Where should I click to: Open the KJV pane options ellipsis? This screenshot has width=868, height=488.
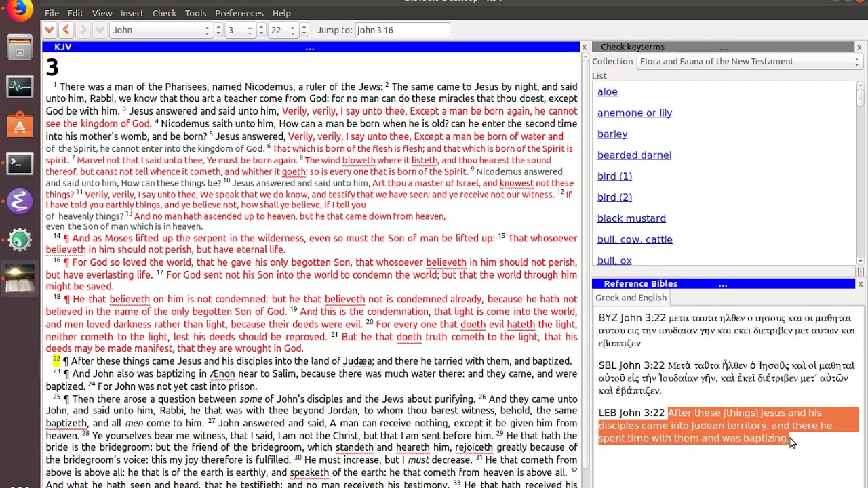pyautogui.click(x=310, y=47)
